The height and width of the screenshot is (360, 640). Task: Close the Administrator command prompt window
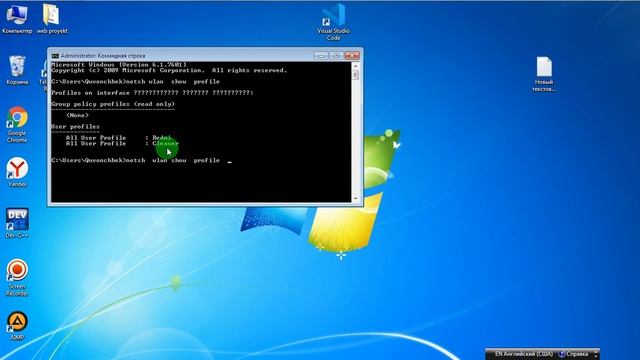(352, 56)
